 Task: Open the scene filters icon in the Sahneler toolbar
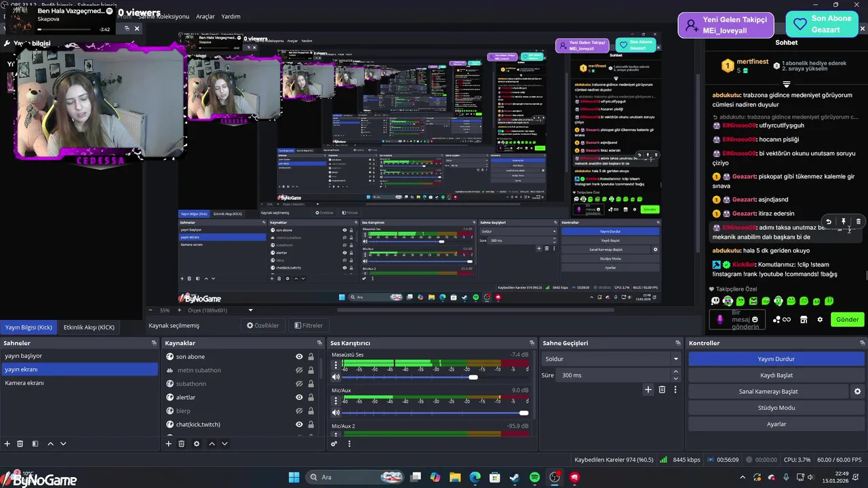point(35,444)
